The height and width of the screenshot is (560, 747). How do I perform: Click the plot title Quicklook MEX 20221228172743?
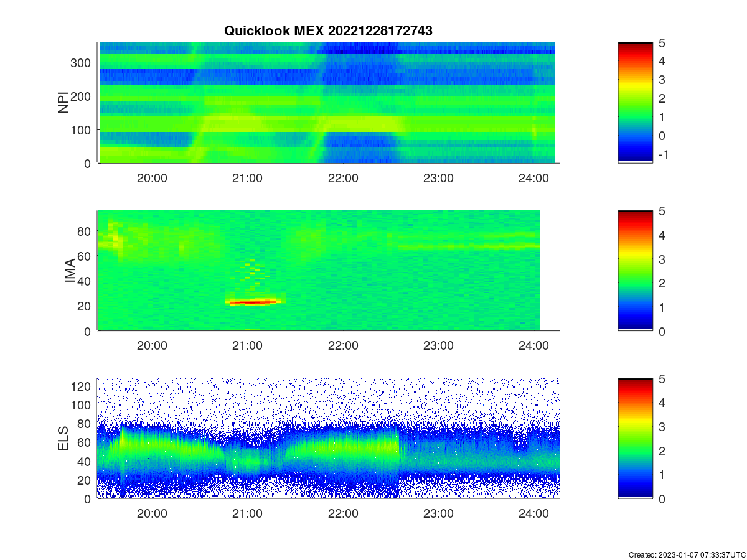(x=328, y=30)
